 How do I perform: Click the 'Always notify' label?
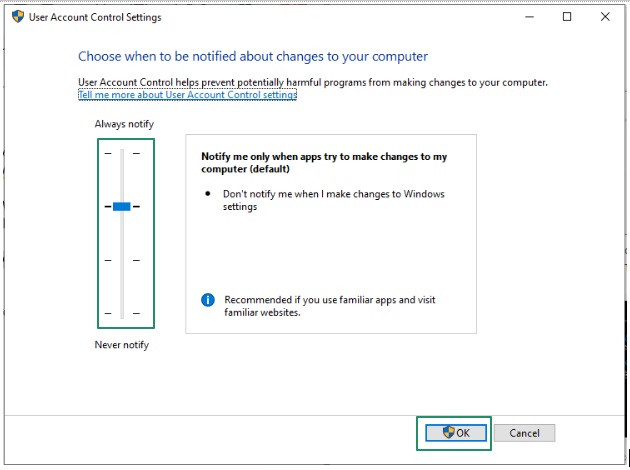point(124,124)
